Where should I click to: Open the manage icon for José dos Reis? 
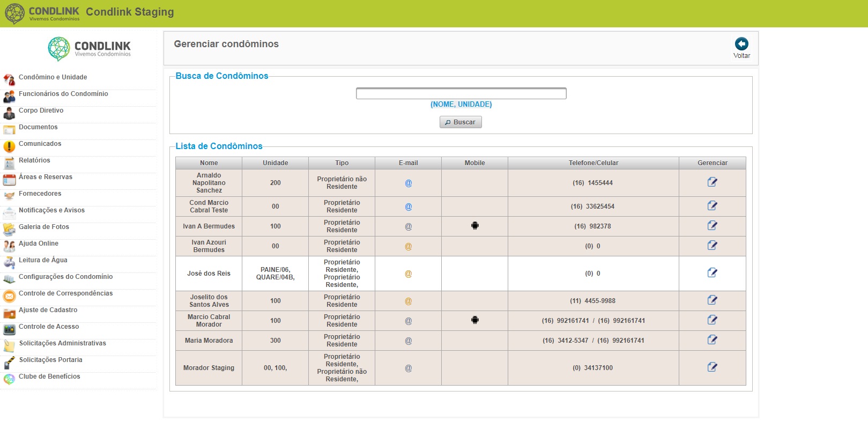(712, 273)
